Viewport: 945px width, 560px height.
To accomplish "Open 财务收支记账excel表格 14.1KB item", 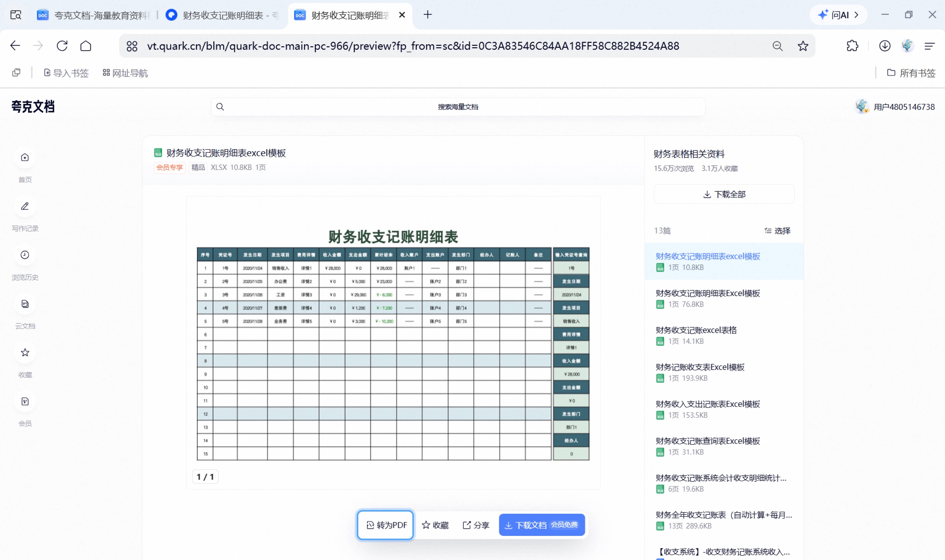I will [x=724, y=335].
